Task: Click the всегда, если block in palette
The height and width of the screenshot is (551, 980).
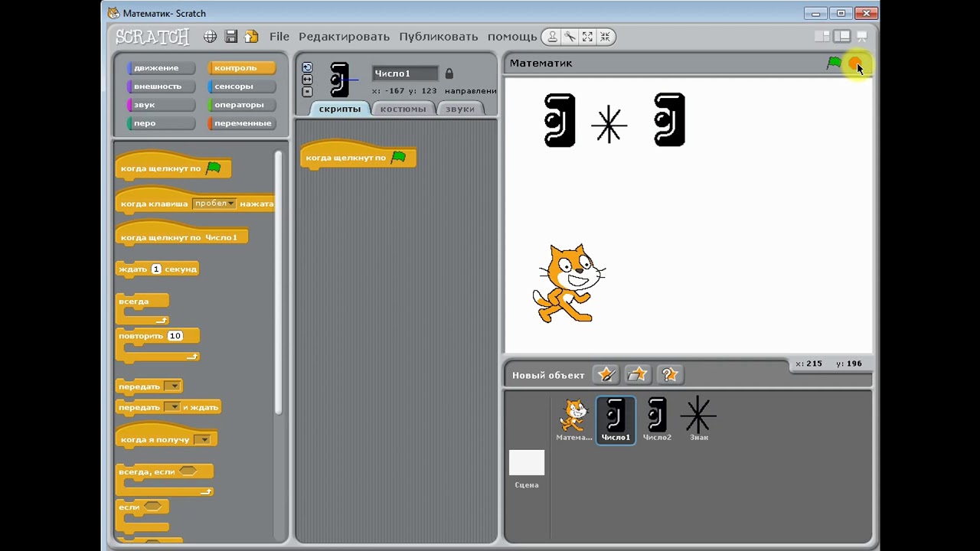Action: (164, 480)
